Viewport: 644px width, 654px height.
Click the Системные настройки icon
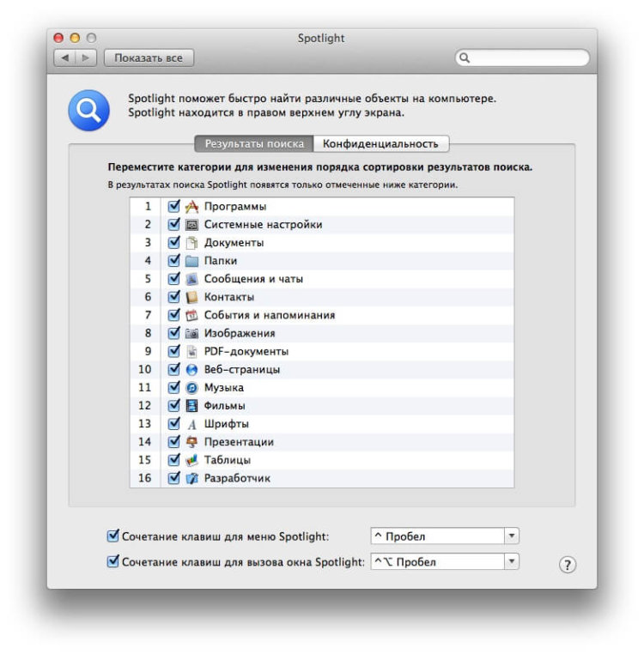point(191,224)
